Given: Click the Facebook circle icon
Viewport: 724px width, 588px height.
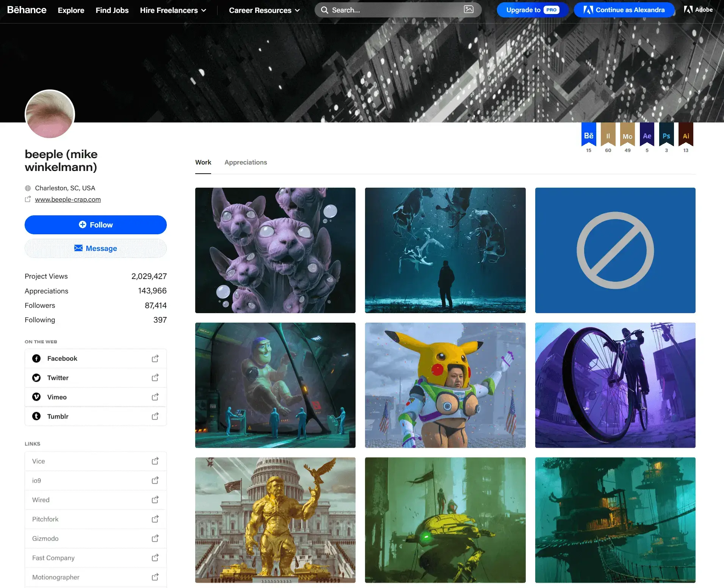Looking at the screenshot, I should pyautogui.click(x=36, y=359).
